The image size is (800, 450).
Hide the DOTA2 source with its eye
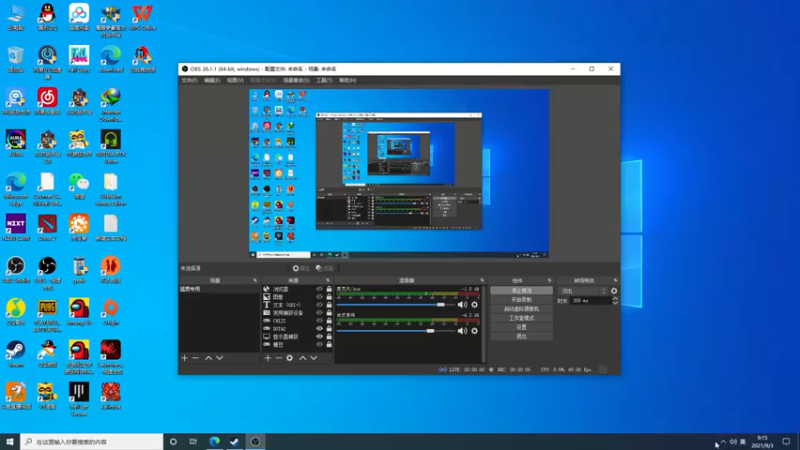(319, 329)
